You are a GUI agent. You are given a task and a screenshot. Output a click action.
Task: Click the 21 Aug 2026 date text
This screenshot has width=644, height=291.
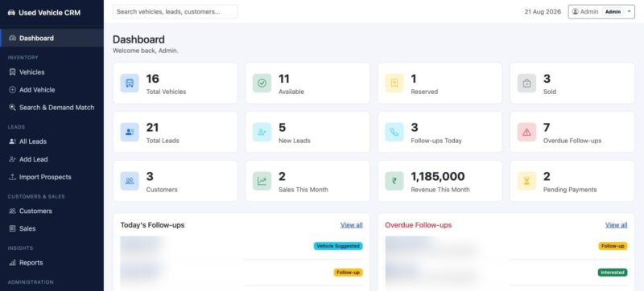pos(543,12)
